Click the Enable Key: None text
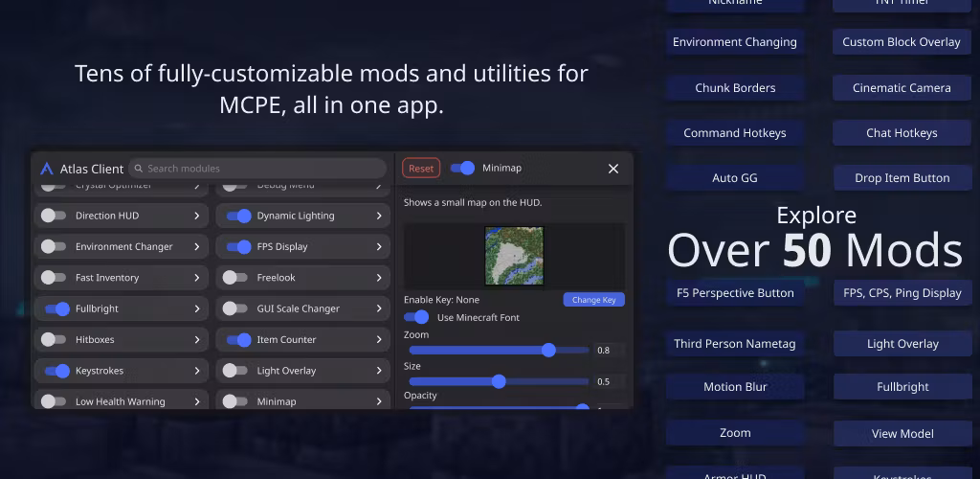Screen dimensions: 980x479 coord(441,300)
